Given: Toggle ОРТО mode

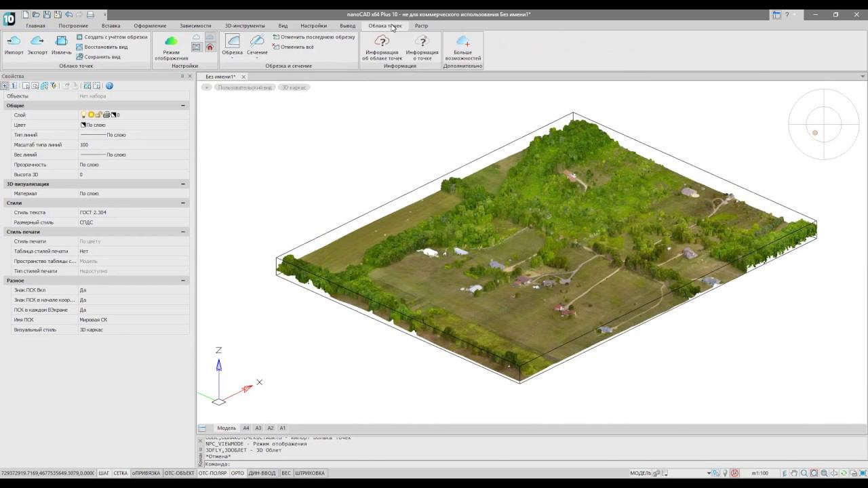Looking at the screenshot, I should [237, 473].
